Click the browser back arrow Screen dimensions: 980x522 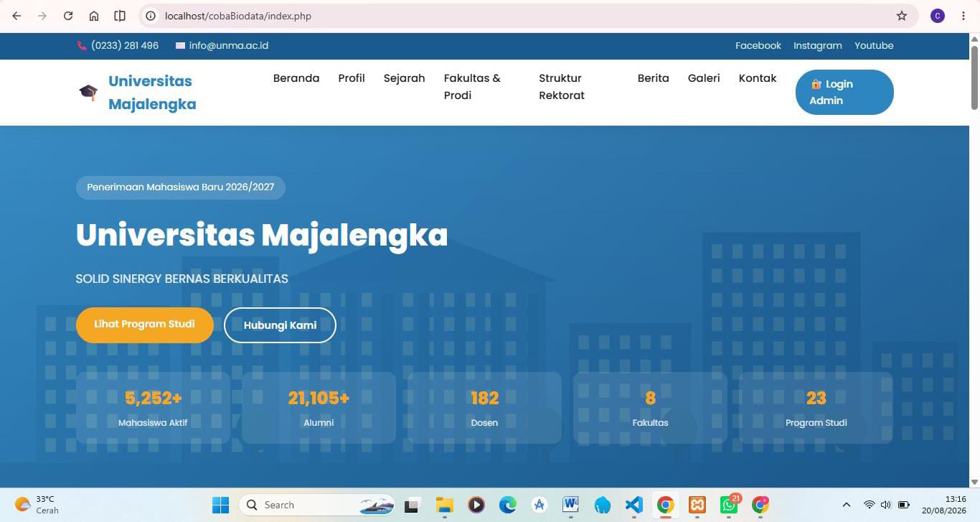pyautogui.click(x=17, y=16)
